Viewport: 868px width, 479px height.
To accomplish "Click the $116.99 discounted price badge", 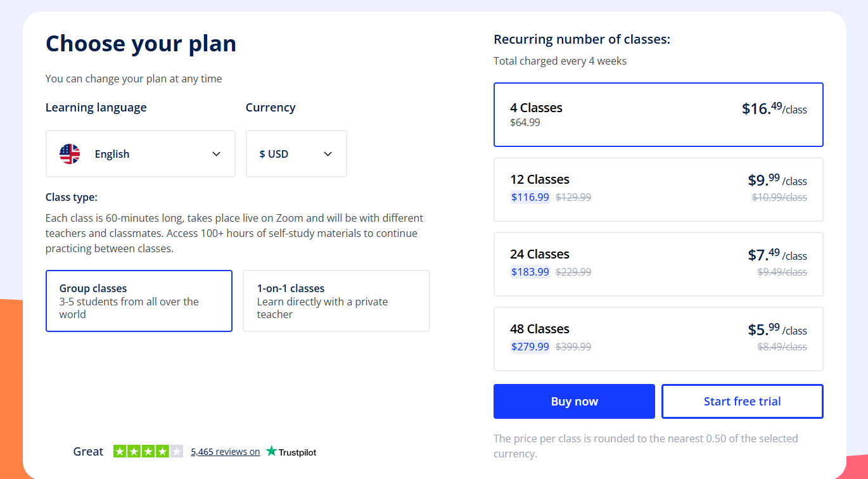I will coord(530,198).
